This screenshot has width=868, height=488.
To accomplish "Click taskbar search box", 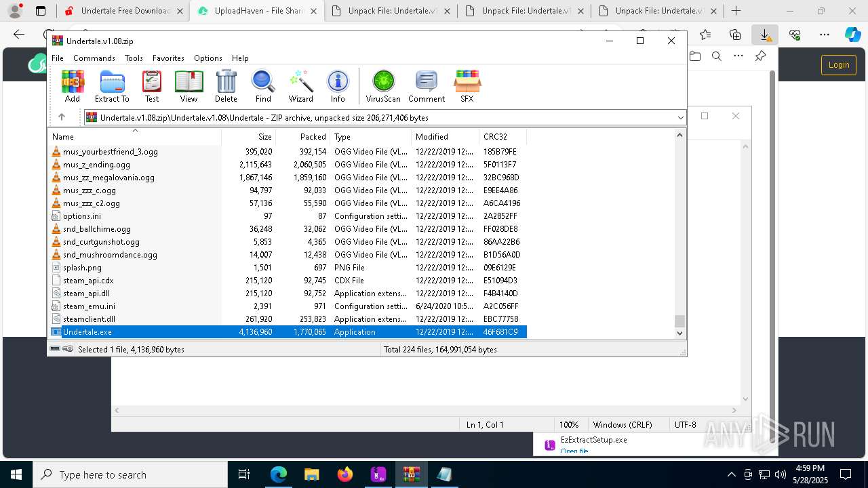I will coord(130,474).
